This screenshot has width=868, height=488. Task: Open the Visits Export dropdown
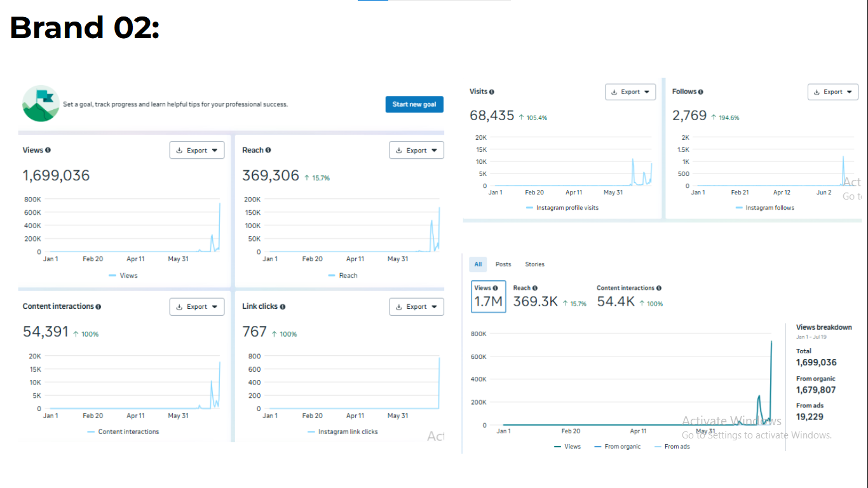click(x=630, y=92)
